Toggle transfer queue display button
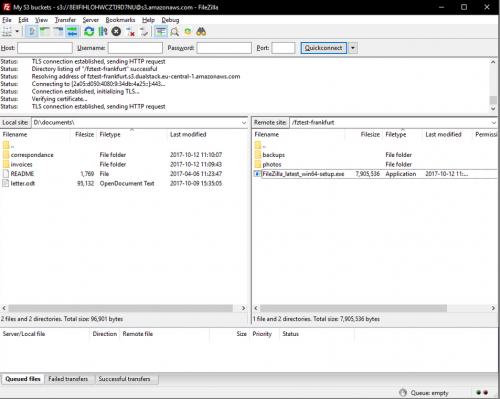Image resolution: width=500 pixels, height=399 pixels. (72, 32)
